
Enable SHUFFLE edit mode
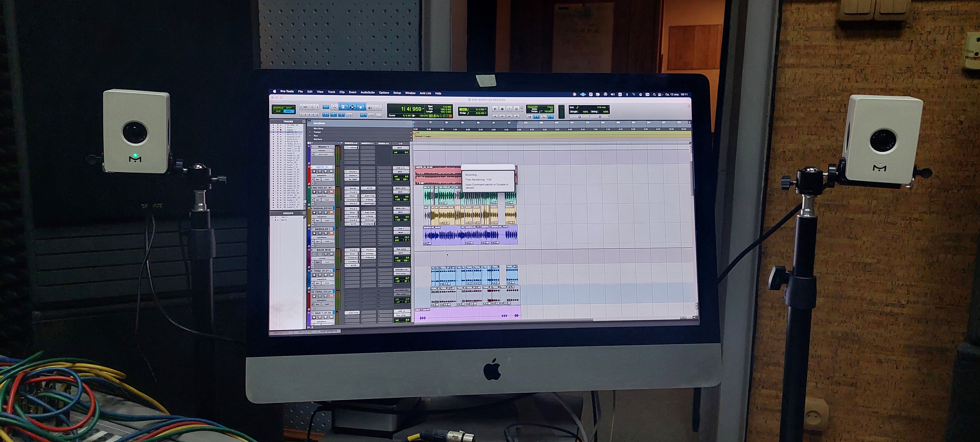pyautogui.click(x=278, y=108)
